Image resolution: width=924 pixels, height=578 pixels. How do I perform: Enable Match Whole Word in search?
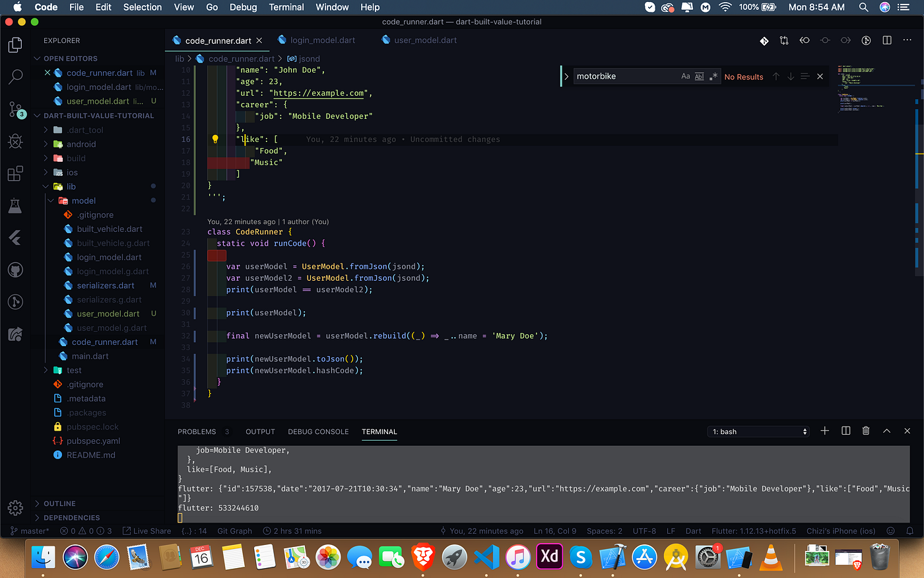coord(699,76)
